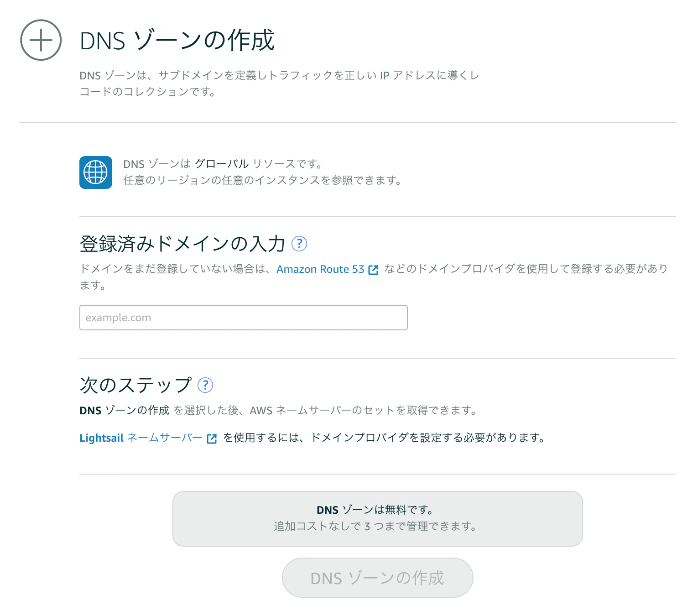
Task: Focus the example.com domain input field
Action: point(244,318)
